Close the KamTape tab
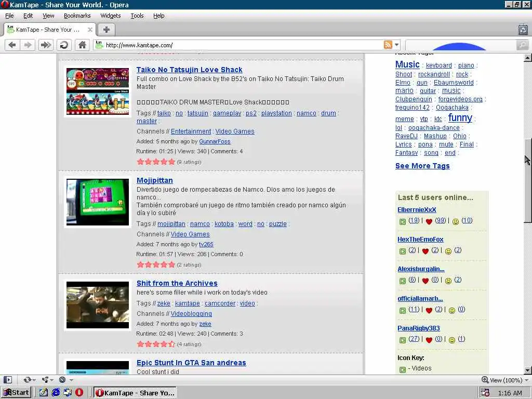The height and width of the screenshot is (399, 532). click(90, 30)
